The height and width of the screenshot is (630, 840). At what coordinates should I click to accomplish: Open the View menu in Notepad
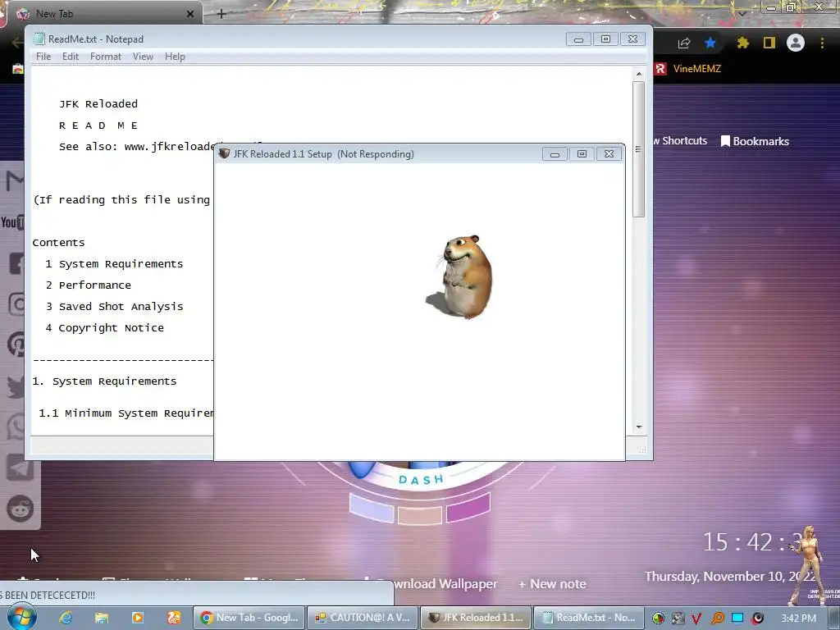(143, 57)
